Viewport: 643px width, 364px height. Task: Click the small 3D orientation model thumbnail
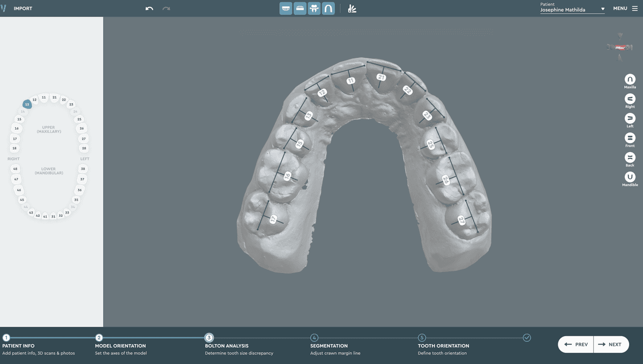click(619, 47)
